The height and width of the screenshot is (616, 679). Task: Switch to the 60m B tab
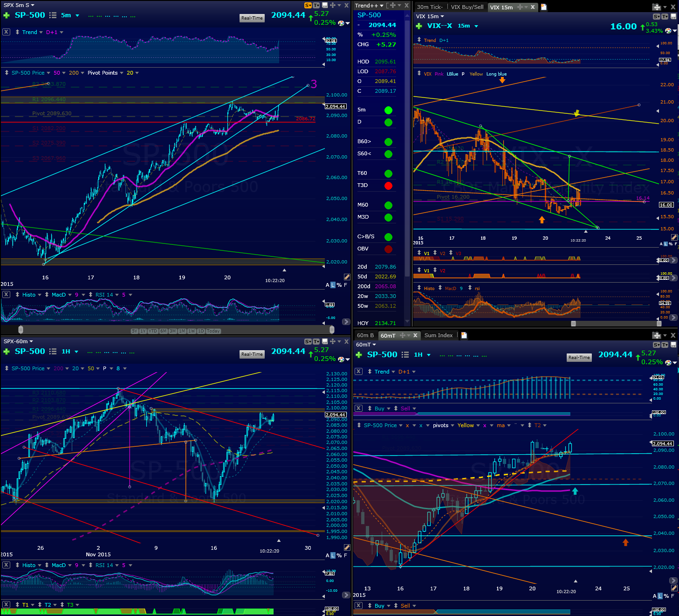(x=365, y=335)
